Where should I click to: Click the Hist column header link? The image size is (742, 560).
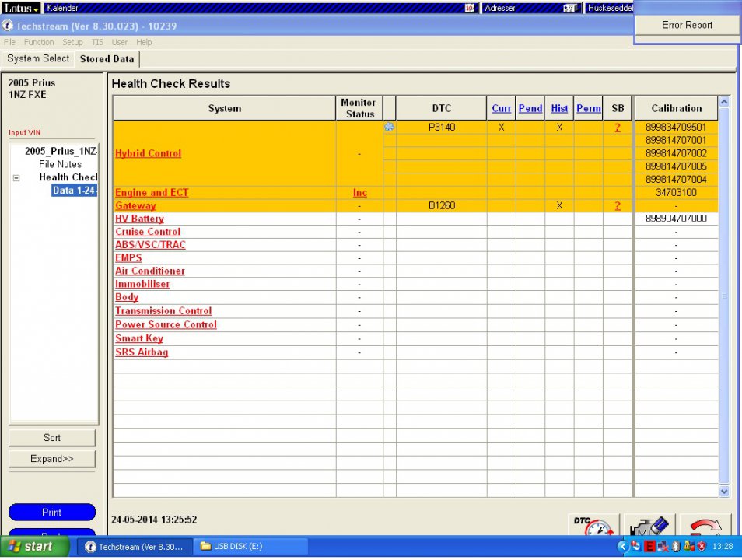click(x=559, y=108)
